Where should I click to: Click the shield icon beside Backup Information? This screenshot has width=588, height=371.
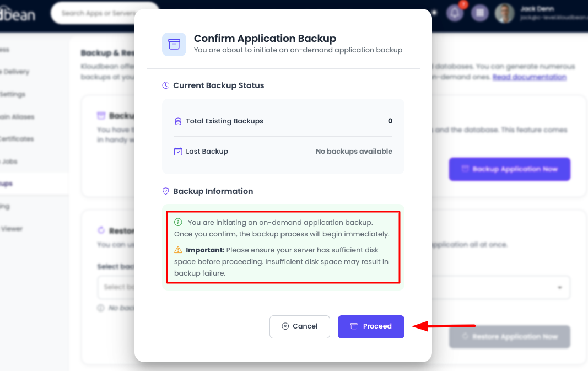click(x=165, y=191)
